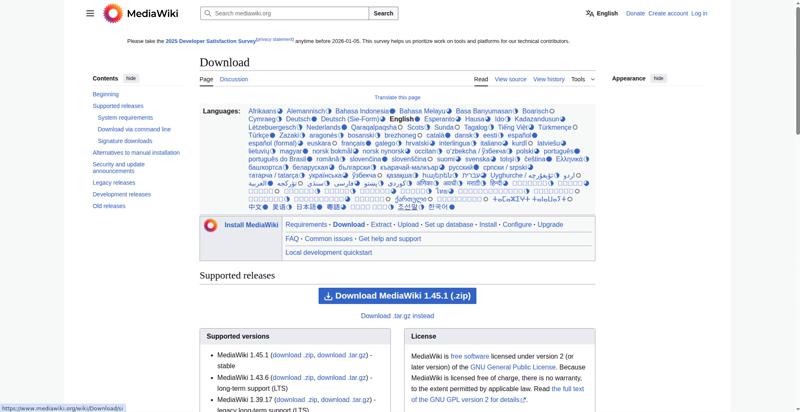Open the View history tab
The image size is (800, 412).
tap(549, 79)
